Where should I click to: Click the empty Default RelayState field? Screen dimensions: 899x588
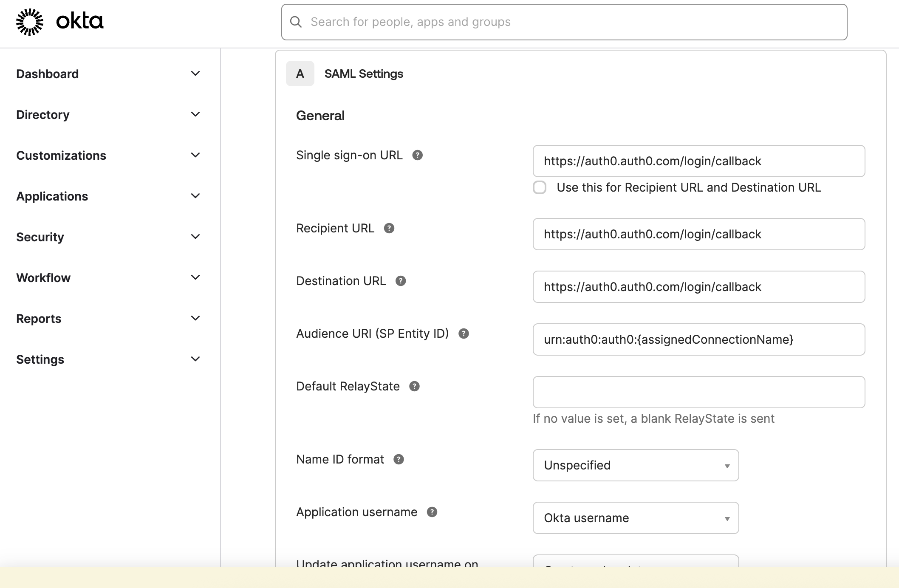pyautogui.click(x=699, y=392)
